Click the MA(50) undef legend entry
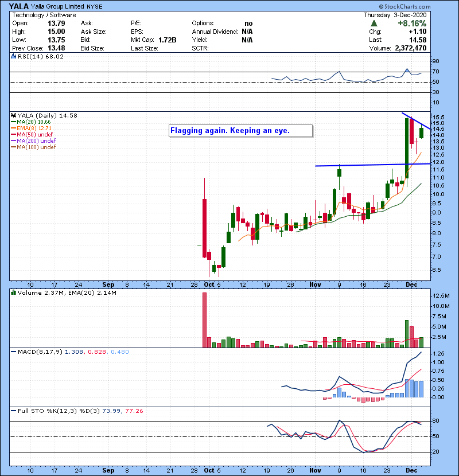Screen dimensions: 459x476 [x=32, y=134]
